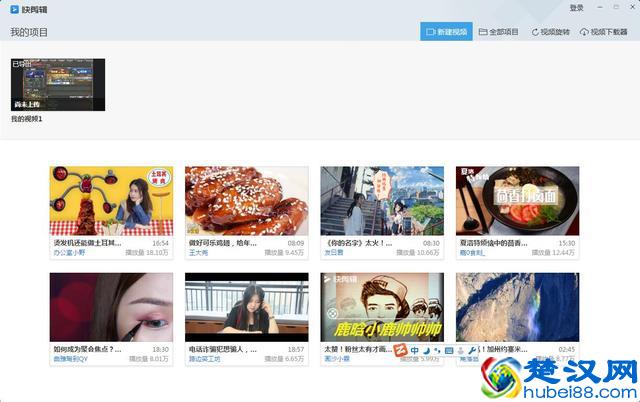Click the 我的项目 heading
This screenshot has height=402, width=640.
tap(29, 32)
